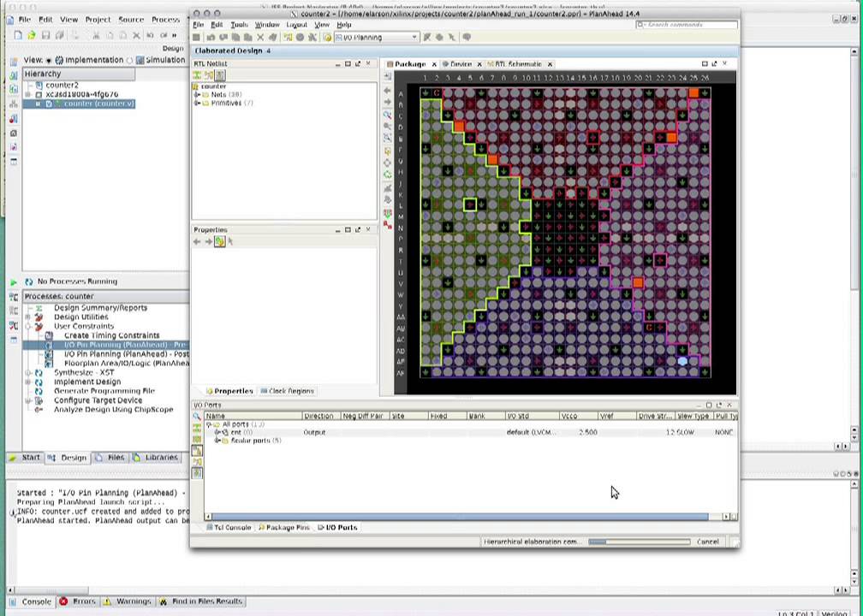Switch to the Tcl Console tab
Image resolution: width=863 pixels, height=616 pixels.
coord(229,527)
